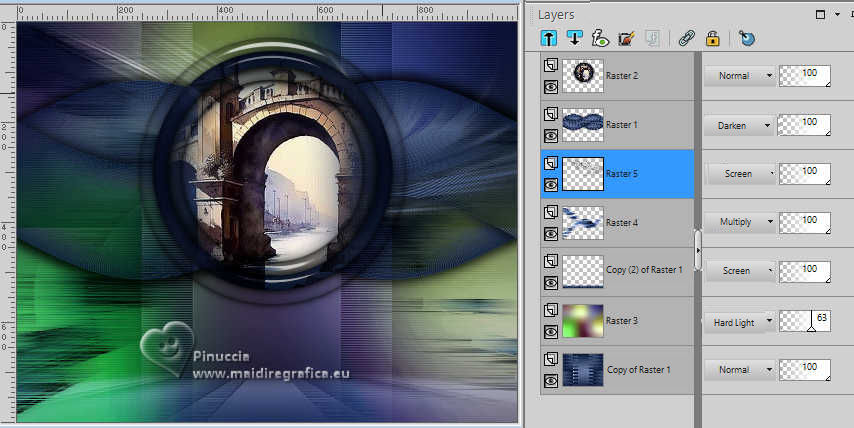
Task: Open Screen blend mode dropdown for Raster 5
Action: [741, 174]
